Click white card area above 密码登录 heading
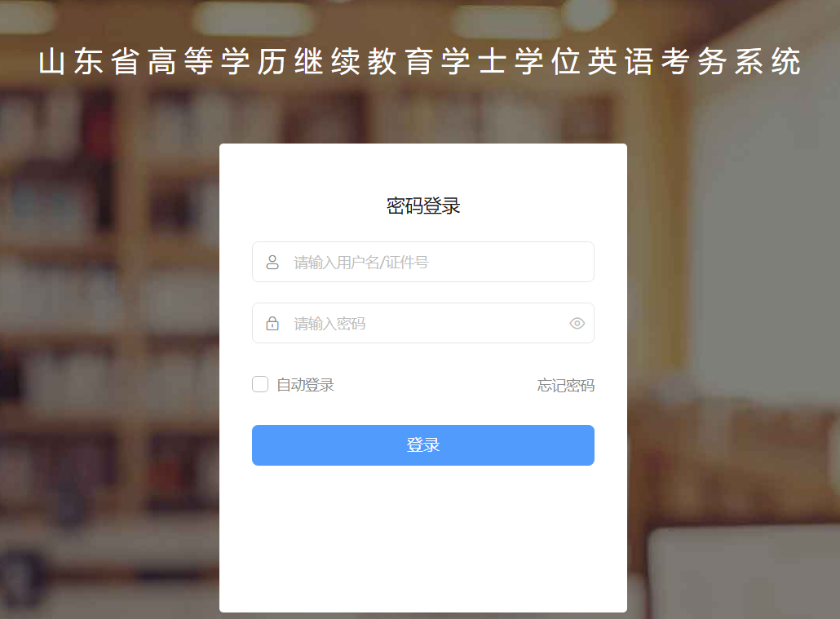Viewport: 840px width, 619px height. (423, 169)
